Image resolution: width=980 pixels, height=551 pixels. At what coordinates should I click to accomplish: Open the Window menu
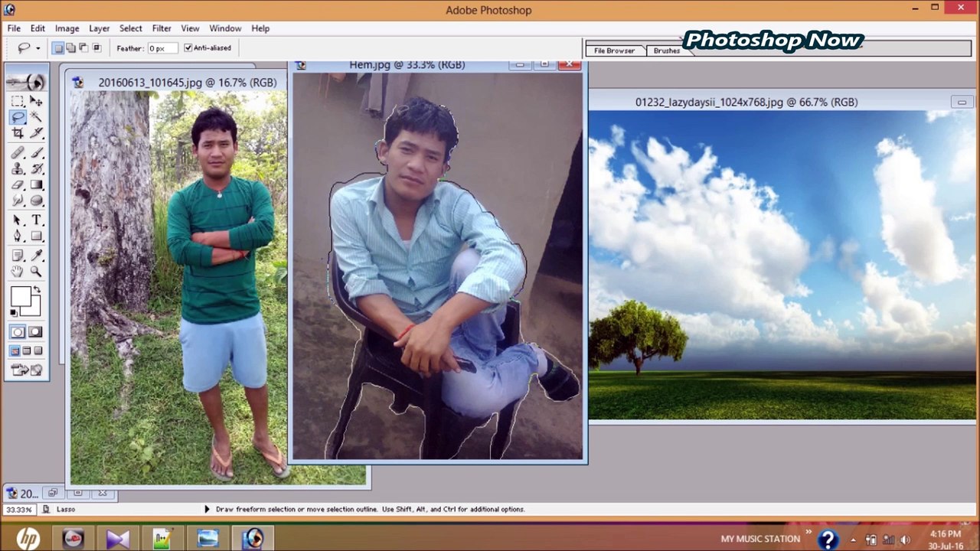tap(225, 28)
